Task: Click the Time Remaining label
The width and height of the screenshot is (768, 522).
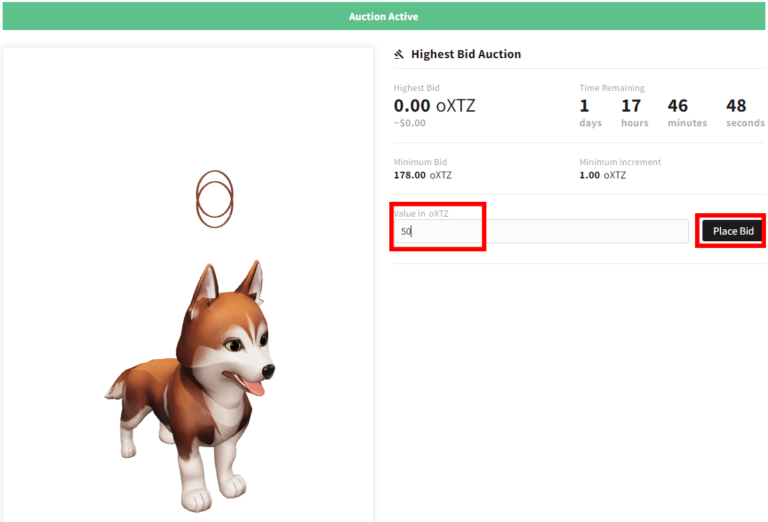Action: click(x=612, y=88)
